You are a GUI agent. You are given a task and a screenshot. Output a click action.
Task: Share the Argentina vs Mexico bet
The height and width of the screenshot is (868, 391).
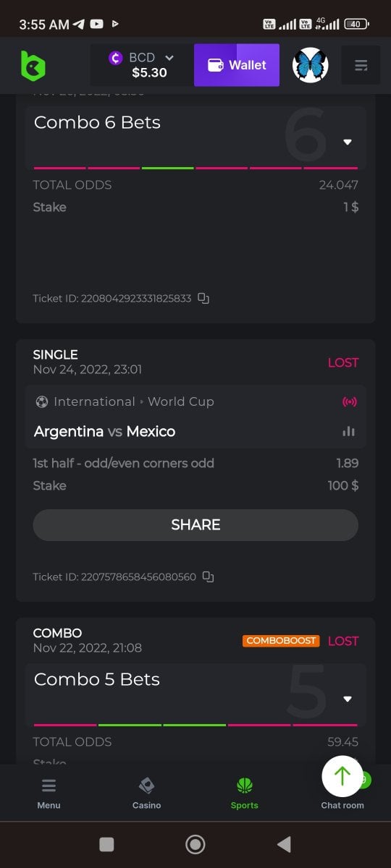pos(195,524)
